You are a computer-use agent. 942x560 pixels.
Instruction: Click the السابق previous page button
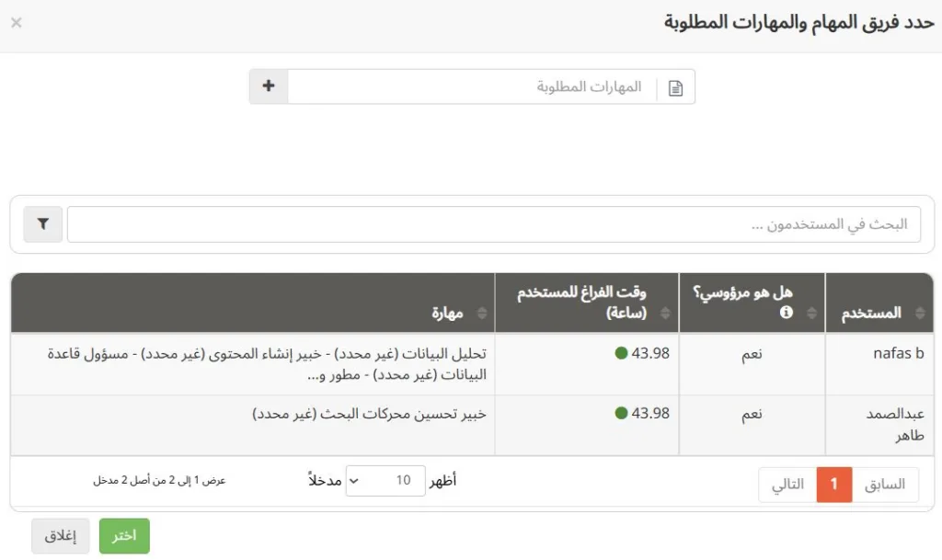886,485
